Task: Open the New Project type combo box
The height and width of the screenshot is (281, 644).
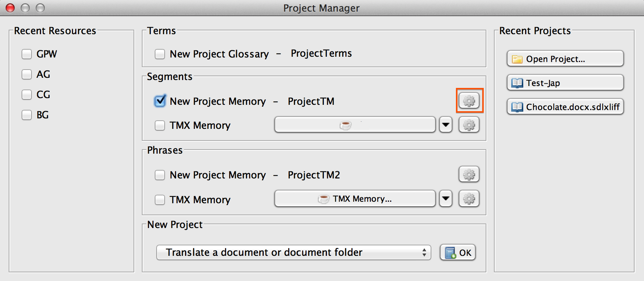Action: pos(293,252)
